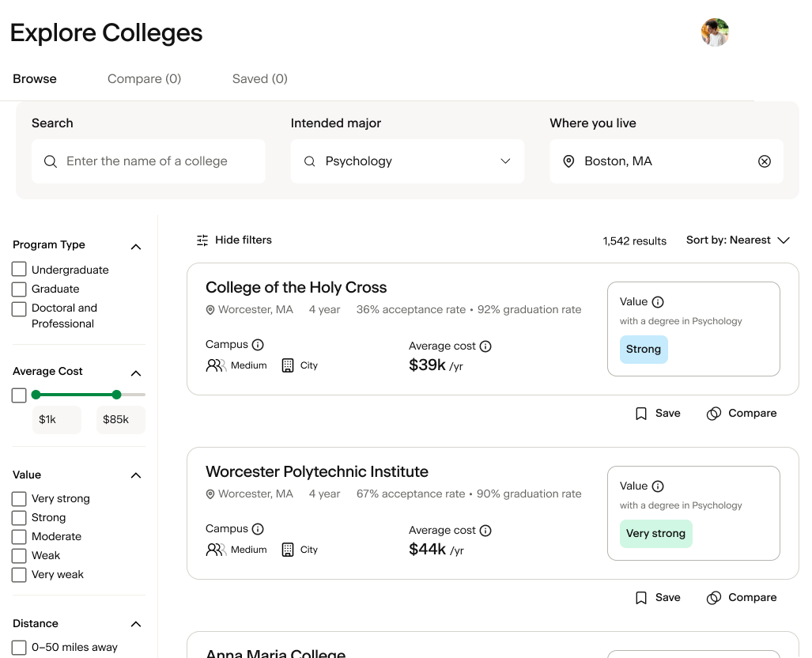Click the Strong value badge for Holy Cross
Image resolution: width=812 pixels, height=658 pixels.
click(x=644, y=350)
